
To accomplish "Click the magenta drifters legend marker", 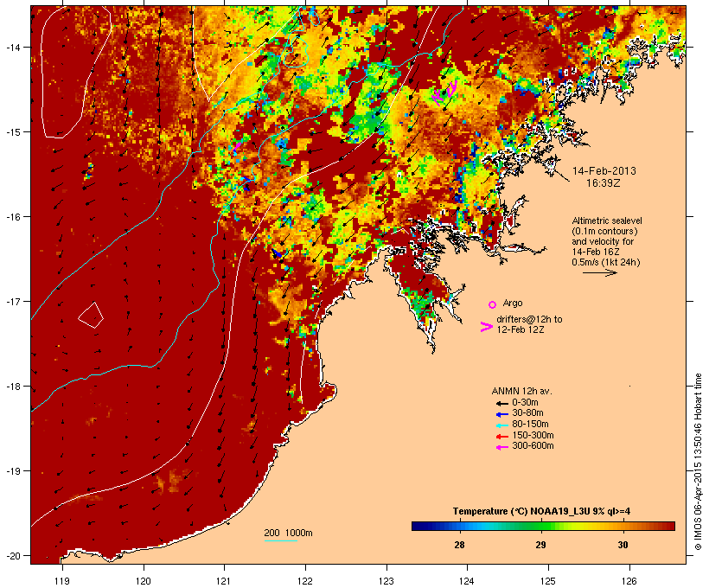I will (486, 327).
